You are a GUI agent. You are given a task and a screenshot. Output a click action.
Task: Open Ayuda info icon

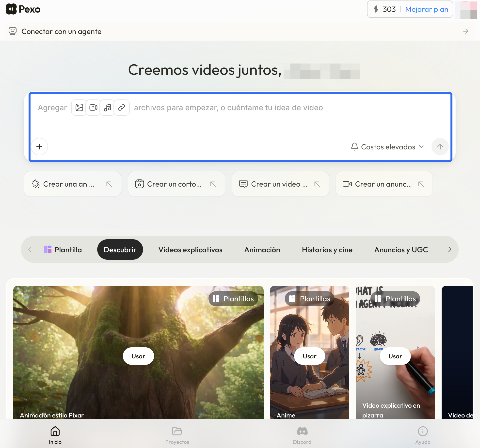pyautogui.click(x=423, y=431)
